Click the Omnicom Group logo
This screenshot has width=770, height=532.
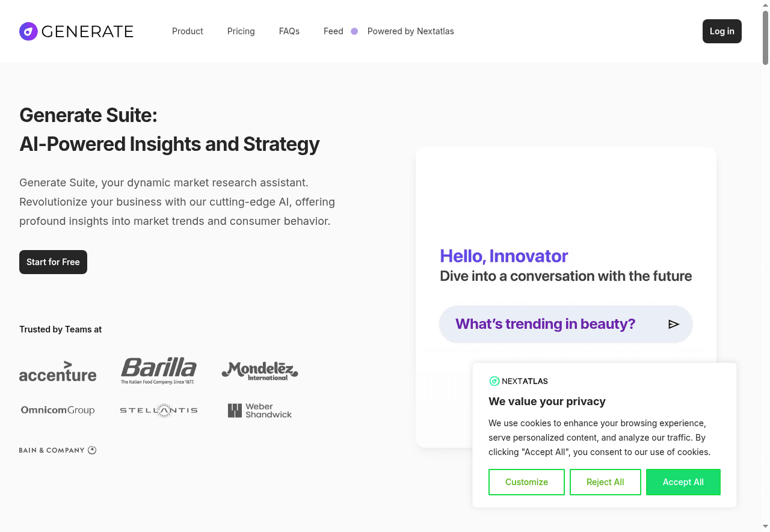tap(58, 411)
